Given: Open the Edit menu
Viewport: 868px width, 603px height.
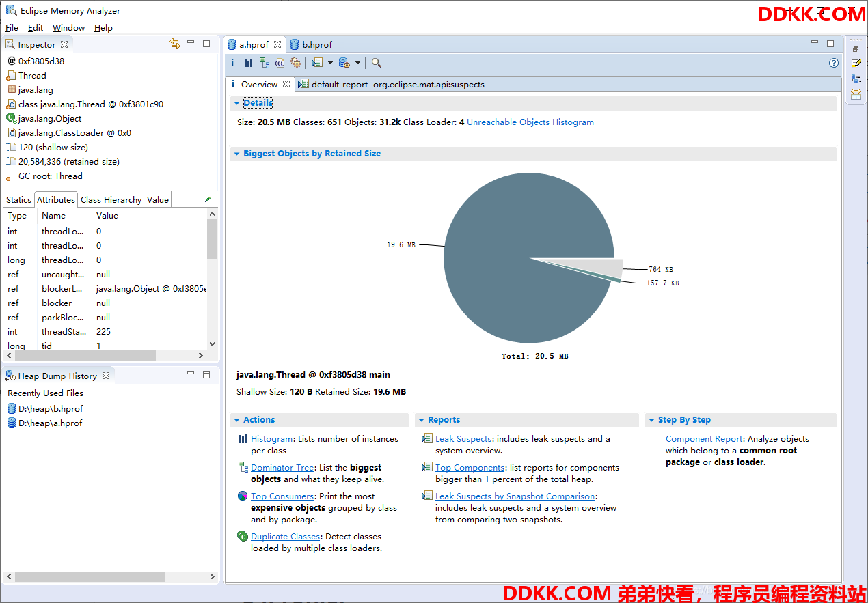Looking at the screenshot, I should tap(36, 28).
